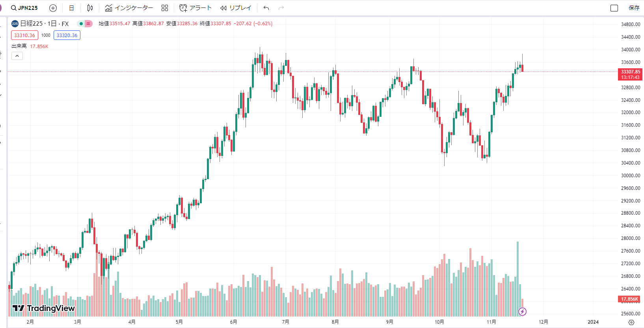Viewport: 644px width, 328px height.
Task: Open the インジケーター indicators menu
Action: click(x=129, y=8)
